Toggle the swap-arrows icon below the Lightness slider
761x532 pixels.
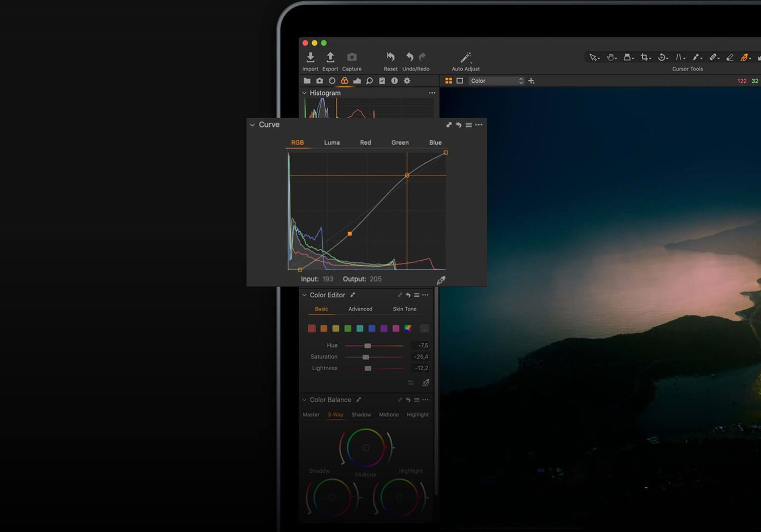pyautogui.click(x=410, y=382)
